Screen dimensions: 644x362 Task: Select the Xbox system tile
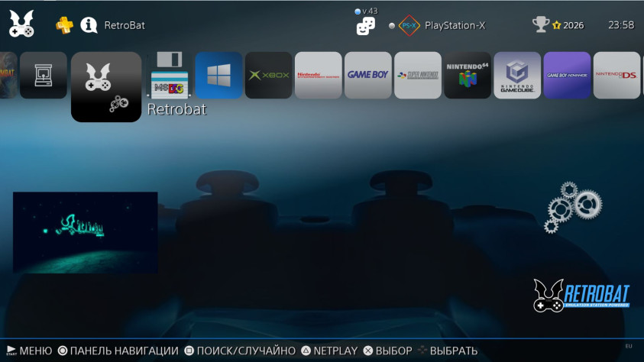(269, 75)
